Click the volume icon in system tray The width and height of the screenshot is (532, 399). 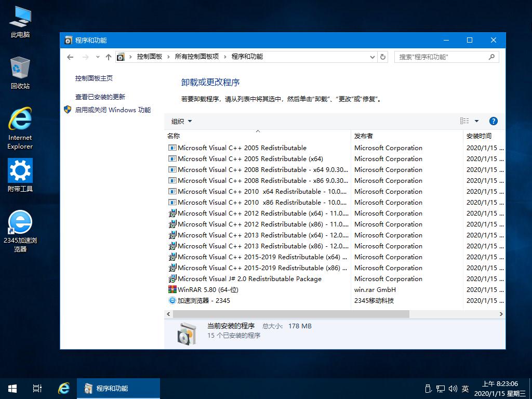point(453,389)
